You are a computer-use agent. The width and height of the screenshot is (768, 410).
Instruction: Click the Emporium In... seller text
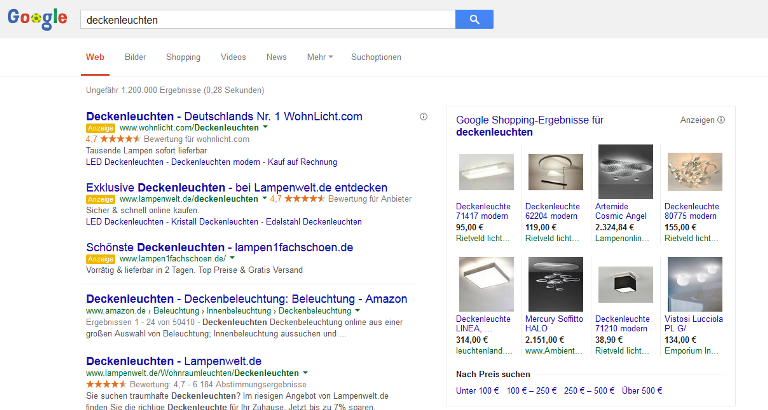[x=692, y=351]
